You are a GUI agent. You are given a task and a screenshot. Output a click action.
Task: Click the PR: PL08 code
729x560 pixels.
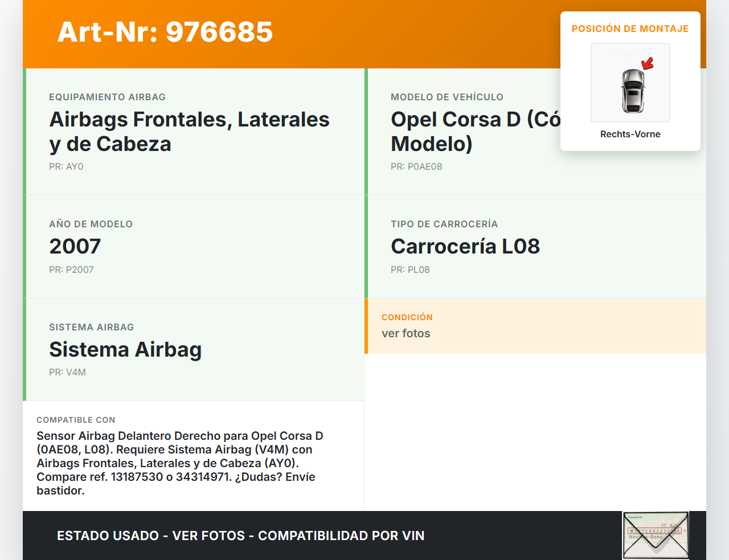click(410, 269)
